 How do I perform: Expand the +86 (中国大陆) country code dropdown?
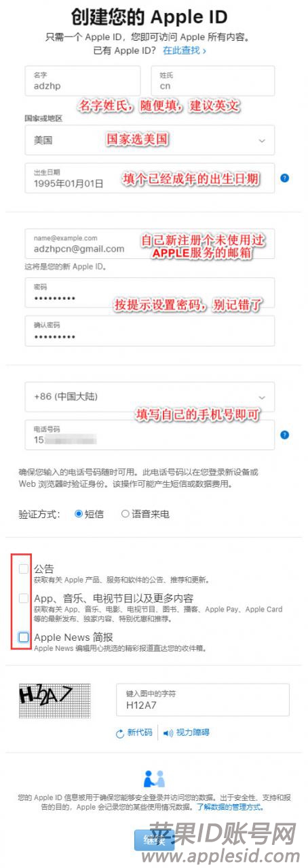point(150,397)
